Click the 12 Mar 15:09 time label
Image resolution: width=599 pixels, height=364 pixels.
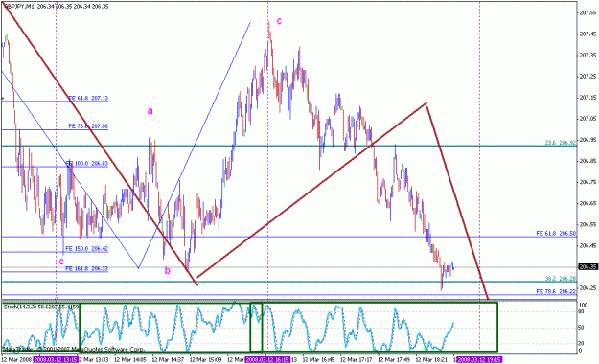205,360
